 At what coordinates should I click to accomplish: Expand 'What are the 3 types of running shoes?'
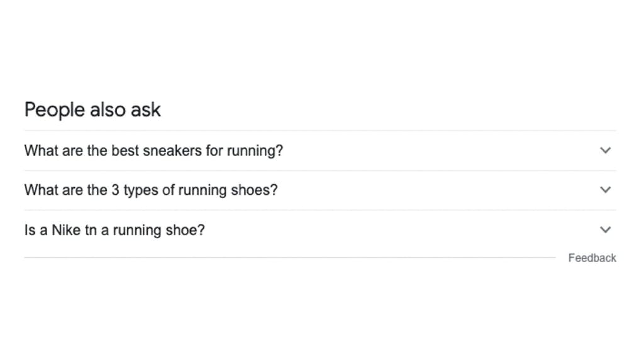pos(320,190)
